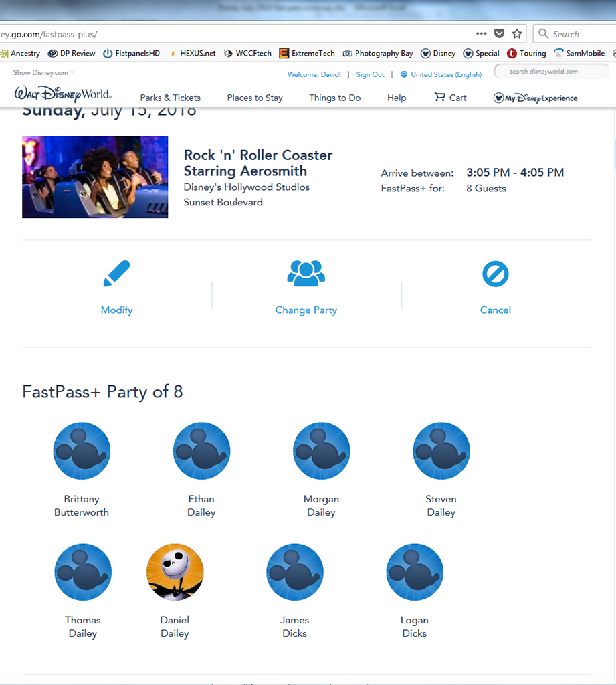Select Brittany Butterworth's Mickey avatar

click(x=82, y=451)
